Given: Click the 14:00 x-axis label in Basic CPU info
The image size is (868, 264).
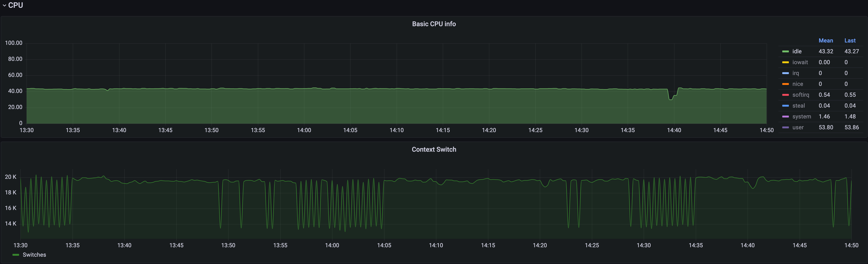Looking at the screenshot, I should point(304,130).
